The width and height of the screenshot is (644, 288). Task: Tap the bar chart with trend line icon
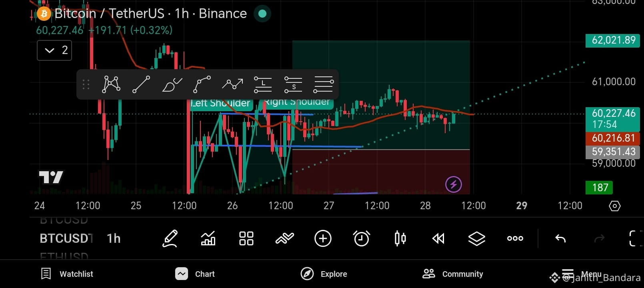[208, 239]
